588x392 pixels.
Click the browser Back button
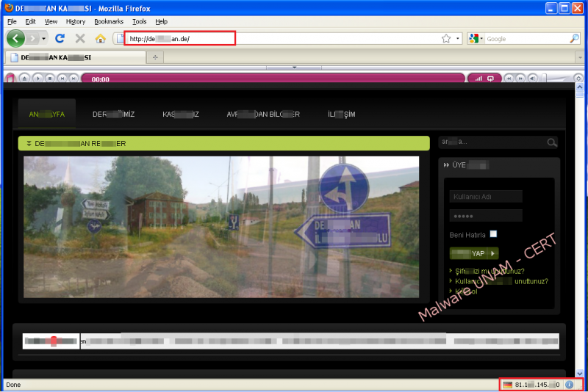point(16,38)
